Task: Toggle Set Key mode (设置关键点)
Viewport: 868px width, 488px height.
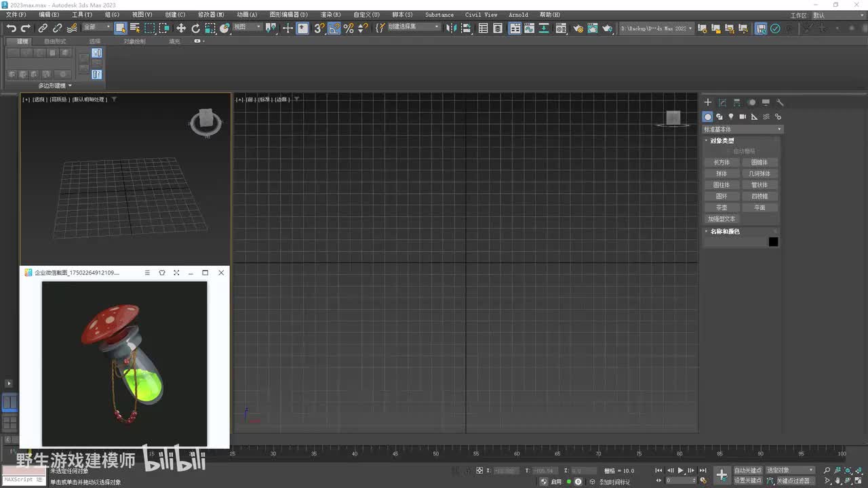Action: tap(748, 481)
